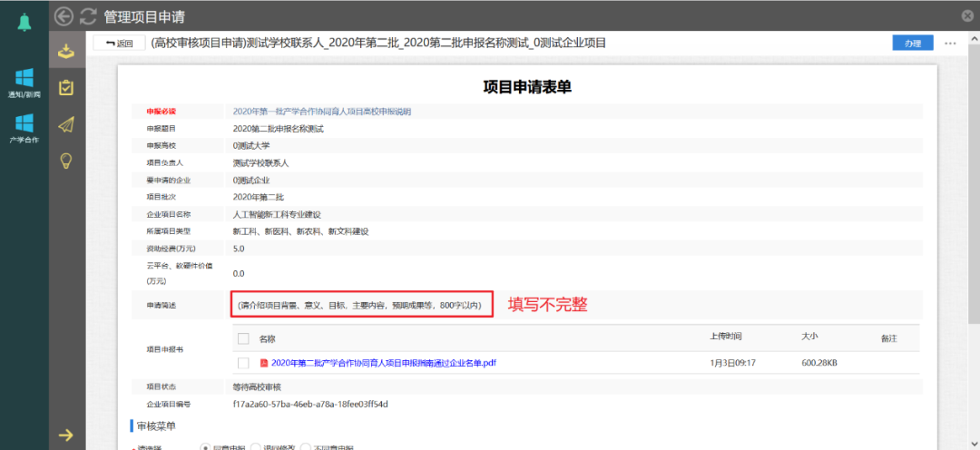The image size is (980, 450).
Task: Click the batch value 2020年第二批
Action: click(x=258, y=197)
